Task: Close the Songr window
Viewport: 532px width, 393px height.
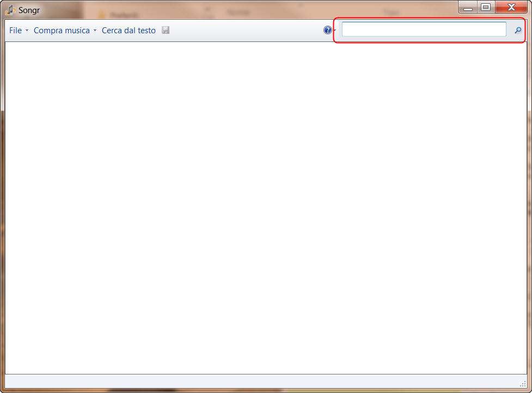Action: [x=511, y=7]
